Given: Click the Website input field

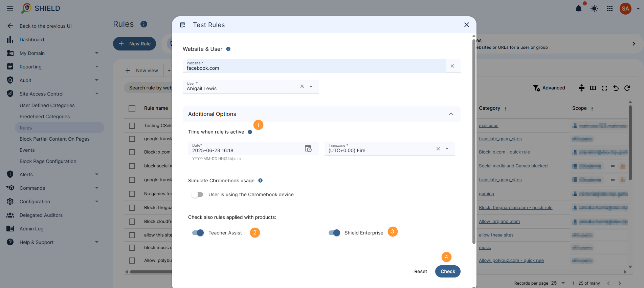Looking at the screenshot, I should click(314, 66).
